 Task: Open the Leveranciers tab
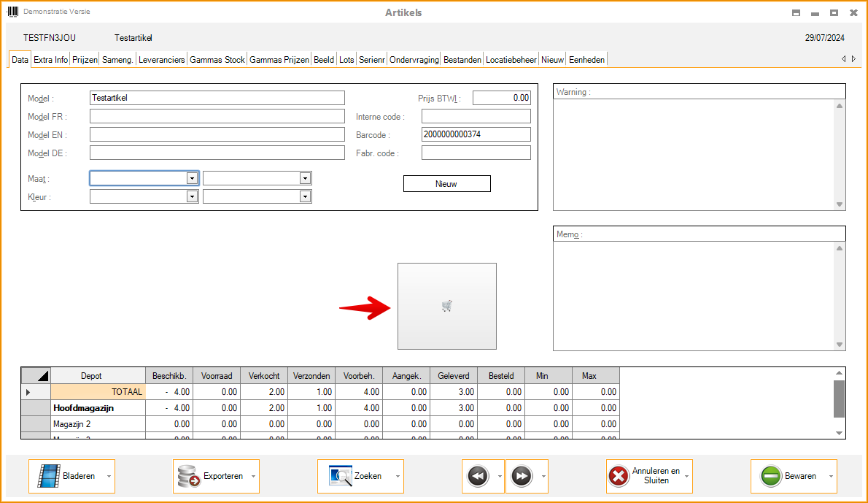pyautogui.click(x=161, y=60)
